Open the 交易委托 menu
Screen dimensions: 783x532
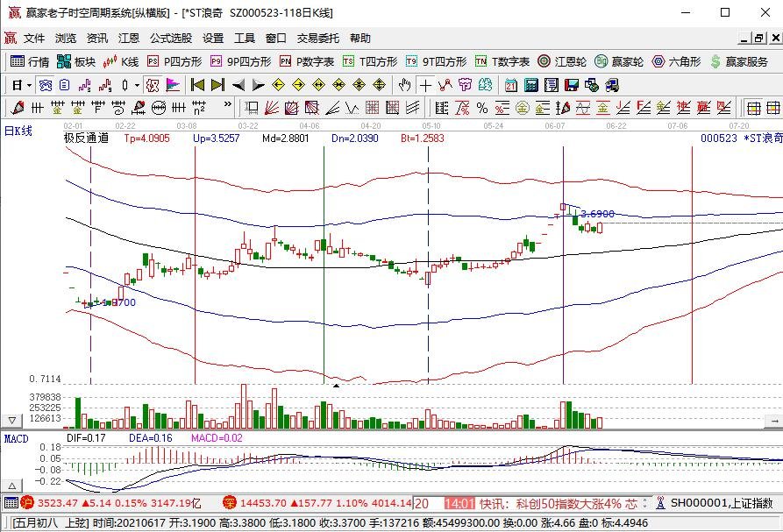coord(318,39)
